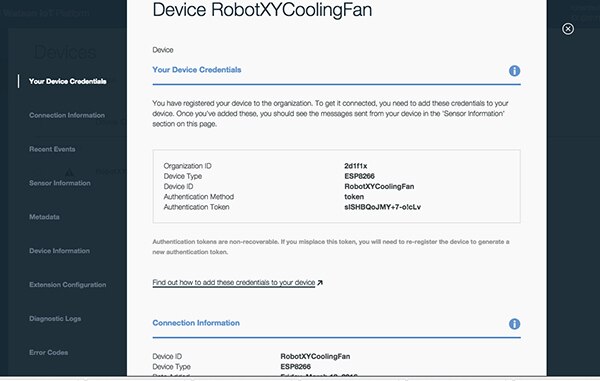Go to Connection Information in sidebar
Screen dimensions: 600x381
[x=67, y=115]
